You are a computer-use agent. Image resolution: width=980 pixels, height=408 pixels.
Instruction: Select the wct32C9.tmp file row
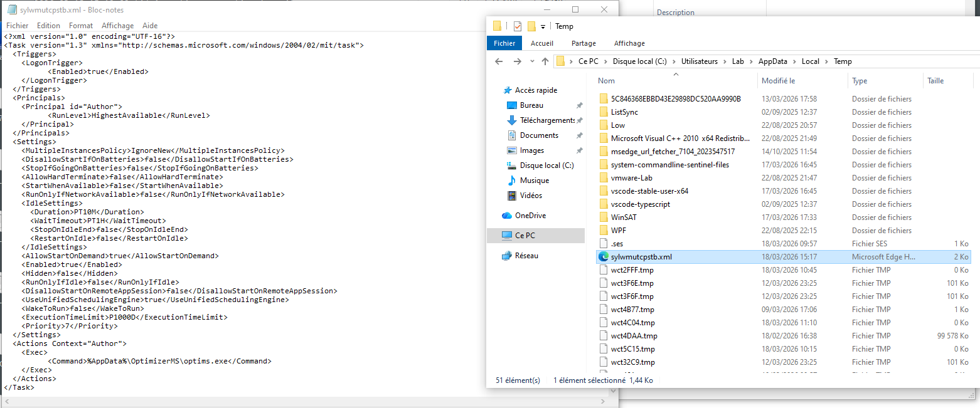(782, 362)
